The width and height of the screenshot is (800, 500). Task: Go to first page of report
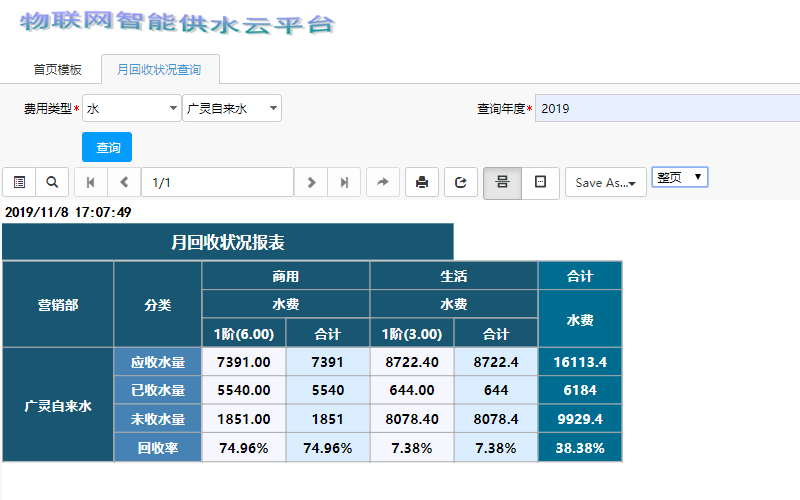[x=91, y=182]
